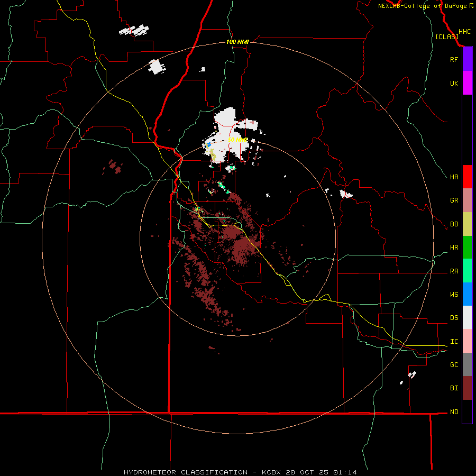Pick the RA rain light green swatch

(467, 271)
